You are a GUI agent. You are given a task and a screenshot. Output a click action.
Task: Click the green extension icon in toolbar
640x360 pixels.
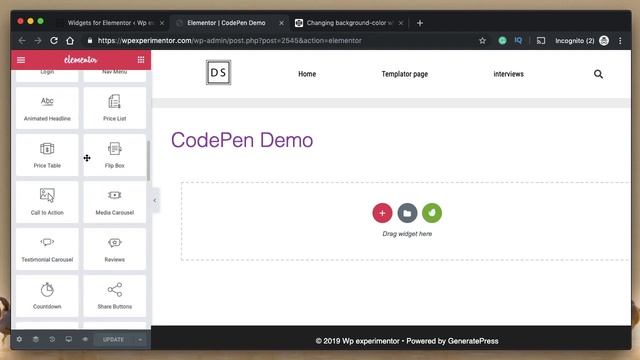502,40
